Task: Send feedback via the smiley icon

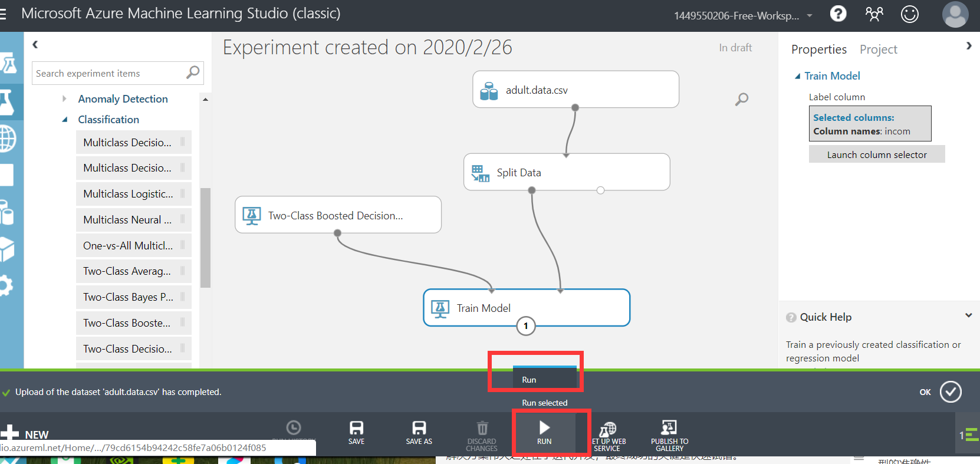Action: click(x=910, y=14)
